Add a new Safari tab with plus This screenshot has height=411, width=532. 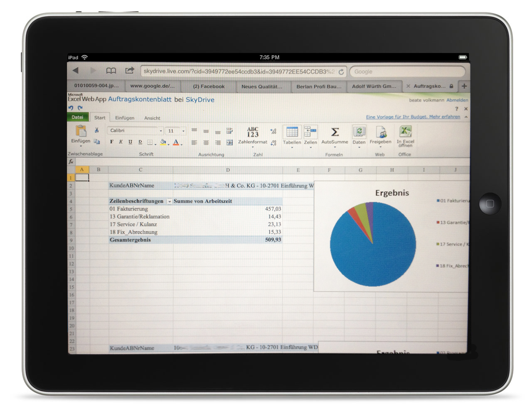click(464, 86)
